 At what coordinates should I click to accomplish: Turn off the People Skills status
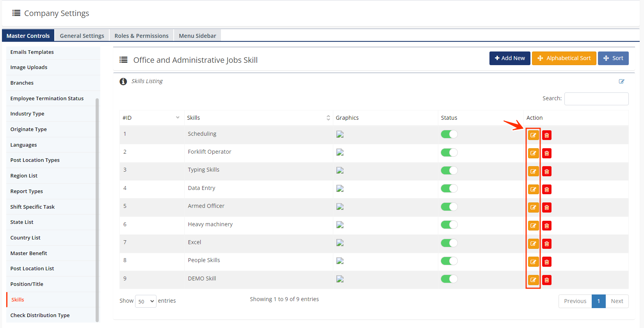[449, 261]
